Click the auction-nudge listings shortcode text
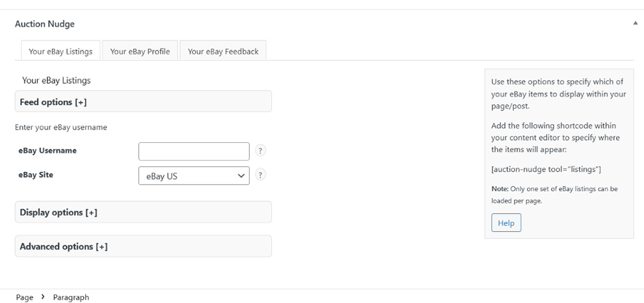Screen dimensions: 644x303 (x=546, y=169)
